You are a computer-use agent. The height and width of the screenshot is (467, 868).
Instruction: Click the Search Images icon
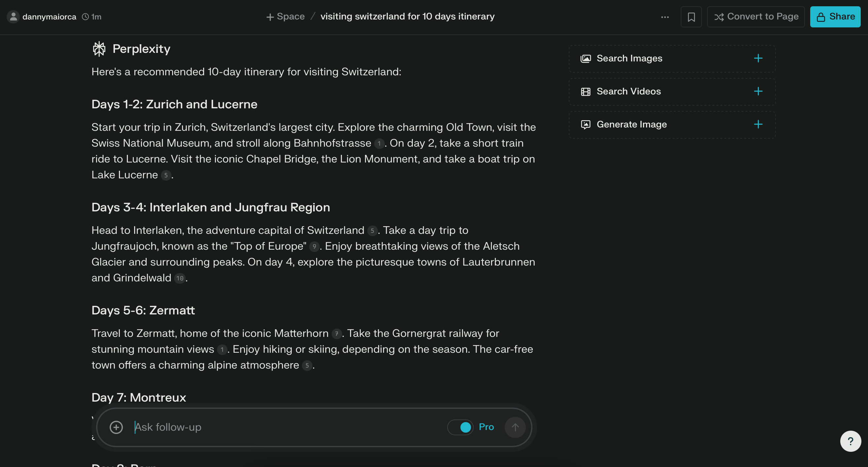pyautogui.click(x=586, y=57)
